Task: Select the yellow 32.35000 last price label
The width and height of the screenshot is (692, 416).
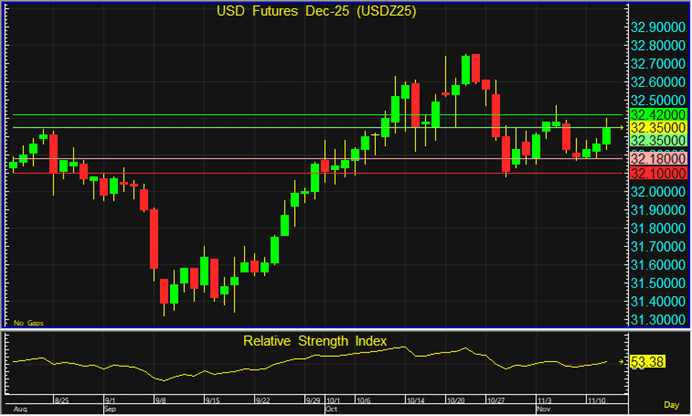Action: 658,129
